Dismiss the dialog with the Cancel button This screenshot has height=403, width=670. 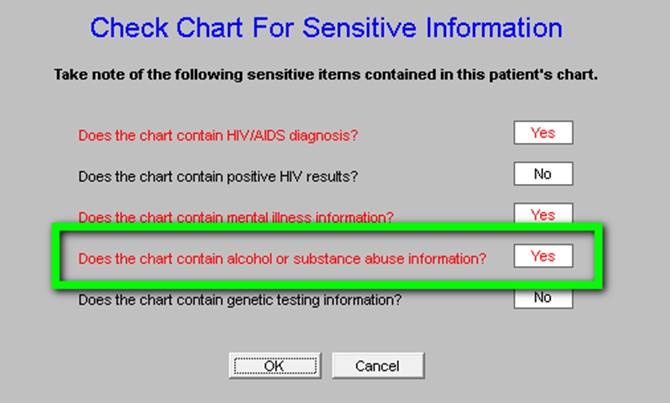(x=378, y=366)
